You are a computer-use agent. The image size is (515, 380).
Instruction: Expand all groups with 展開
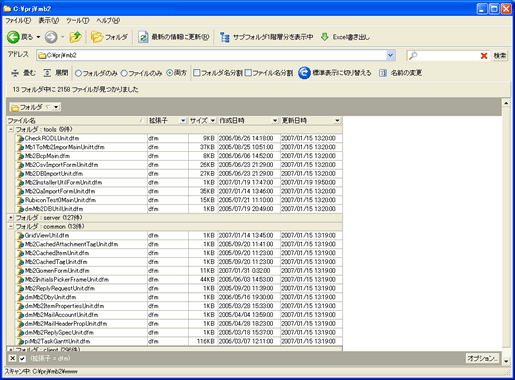tap(56, 73)
